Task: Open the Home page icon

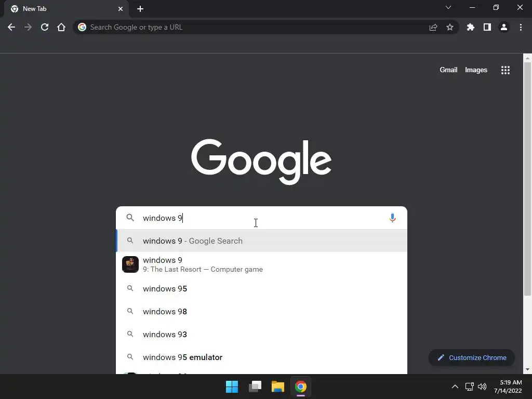Action: 61,27
